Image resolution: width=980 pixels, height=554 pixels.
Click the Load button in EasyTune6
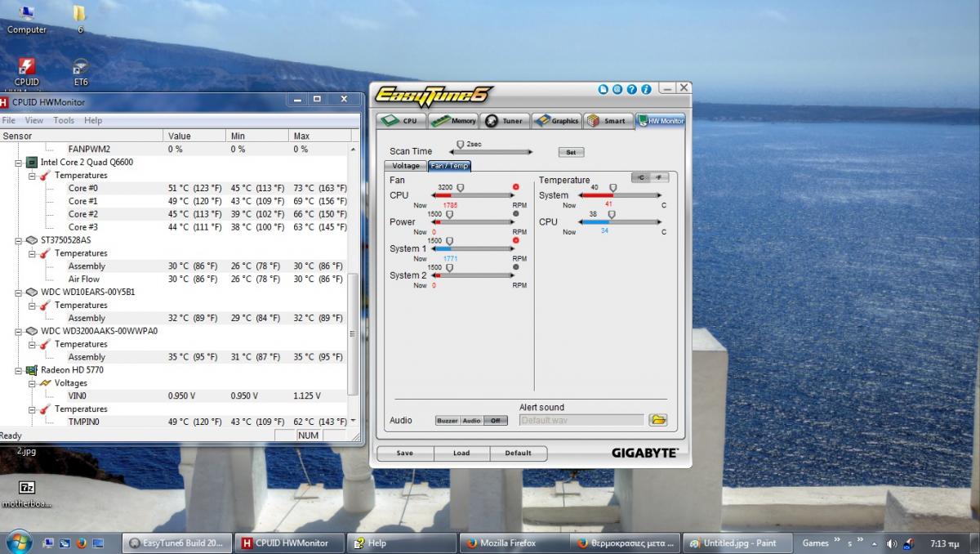click(461, 453)
